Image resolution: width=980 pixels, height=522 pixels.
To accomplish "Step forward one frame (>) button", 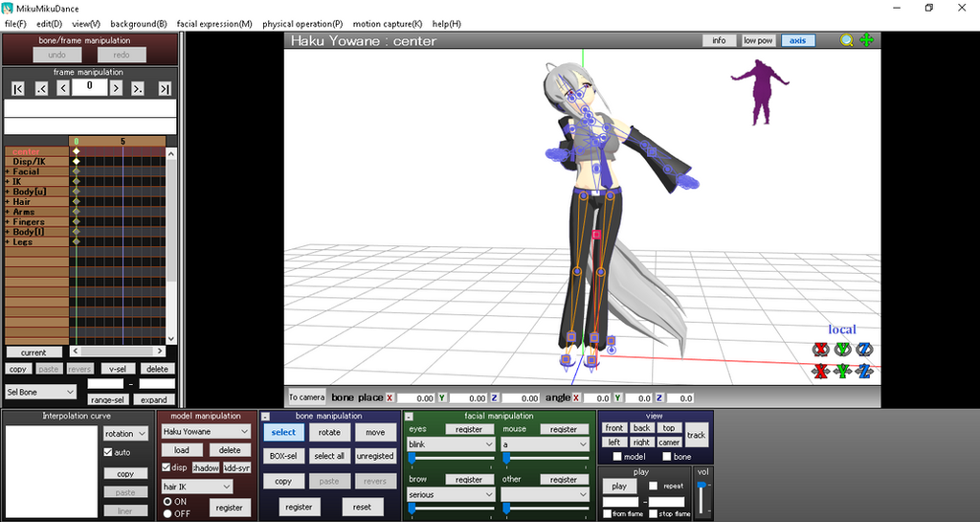I will click(x=116, y=89).
